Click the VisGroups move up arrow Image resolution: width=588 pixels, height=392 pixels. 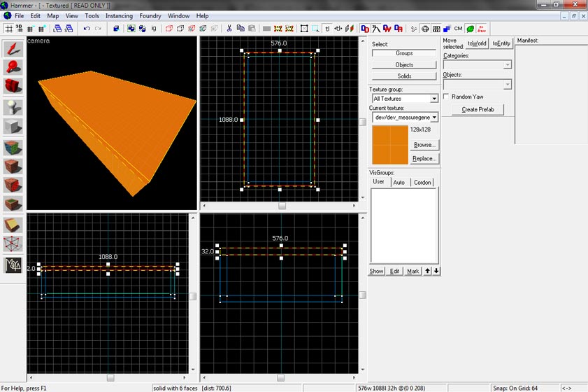point(427,271)
